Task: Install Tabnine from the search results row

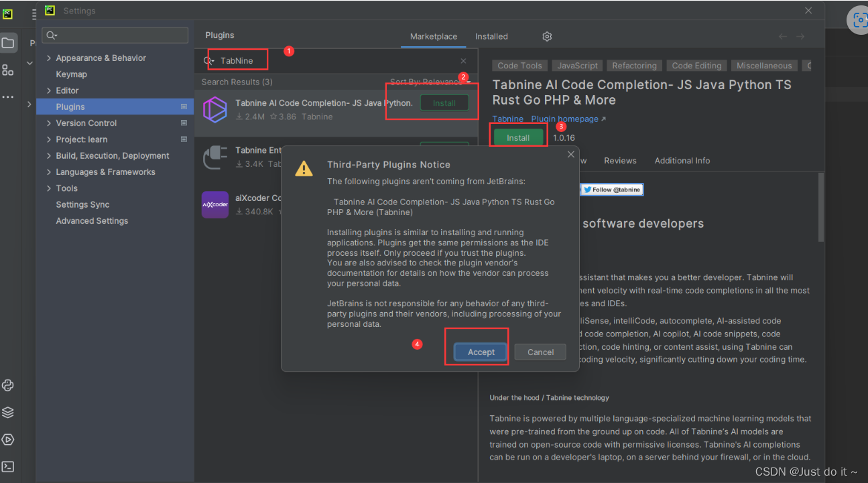Action: click(x=444, y=103)
